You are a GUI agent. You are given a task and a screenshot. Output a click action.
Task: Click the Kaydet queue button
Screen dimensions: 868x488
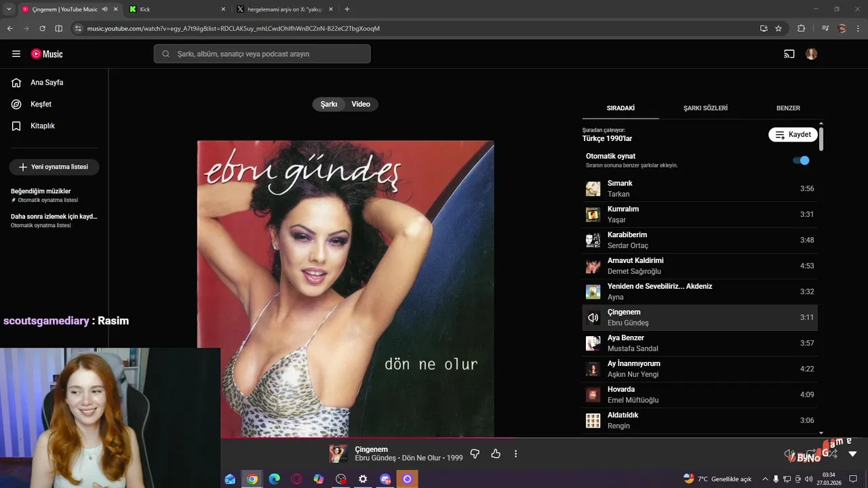(x=793, y=135)
